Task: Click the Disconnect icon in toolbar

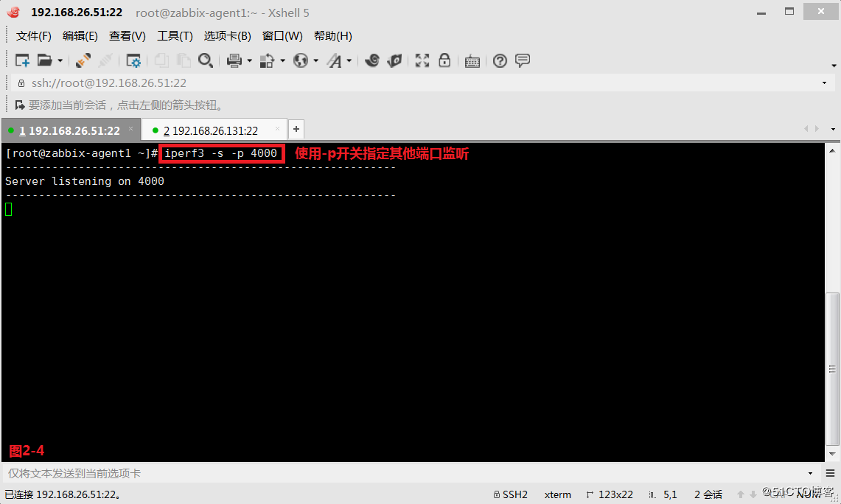Action: click(105, 60)
